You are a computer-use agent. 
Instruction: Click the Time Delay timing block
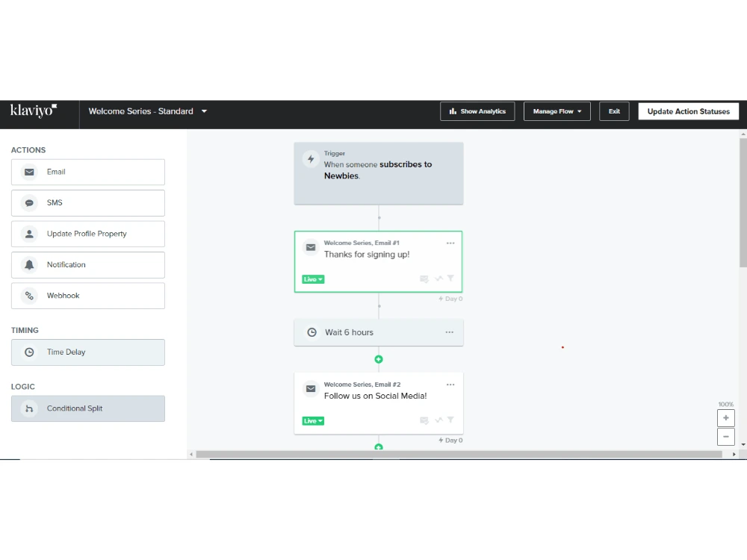point(87,352)
